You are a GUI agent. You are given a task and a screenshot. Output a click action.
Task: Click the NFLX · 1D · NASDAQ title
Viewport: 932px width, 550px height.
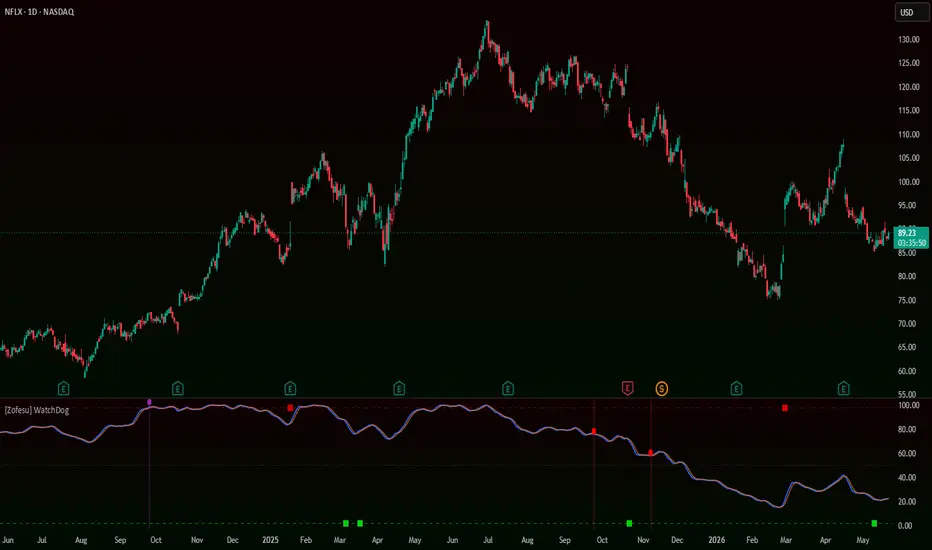(x=39, y=12)
